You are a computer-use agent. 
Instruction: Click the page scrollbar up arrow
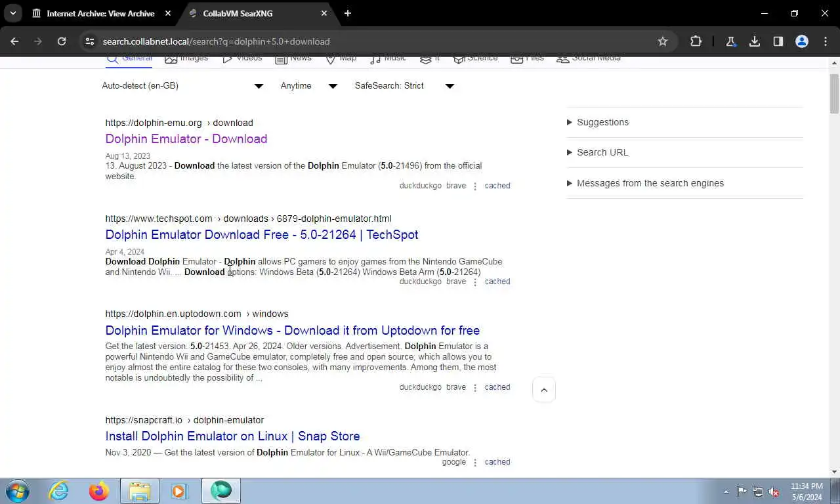[834, 63]
